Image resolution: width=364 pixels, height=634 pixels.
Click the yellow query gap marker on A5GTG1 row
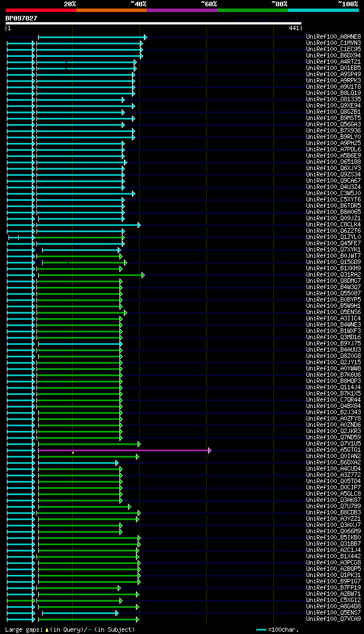(x=73, y=452)
